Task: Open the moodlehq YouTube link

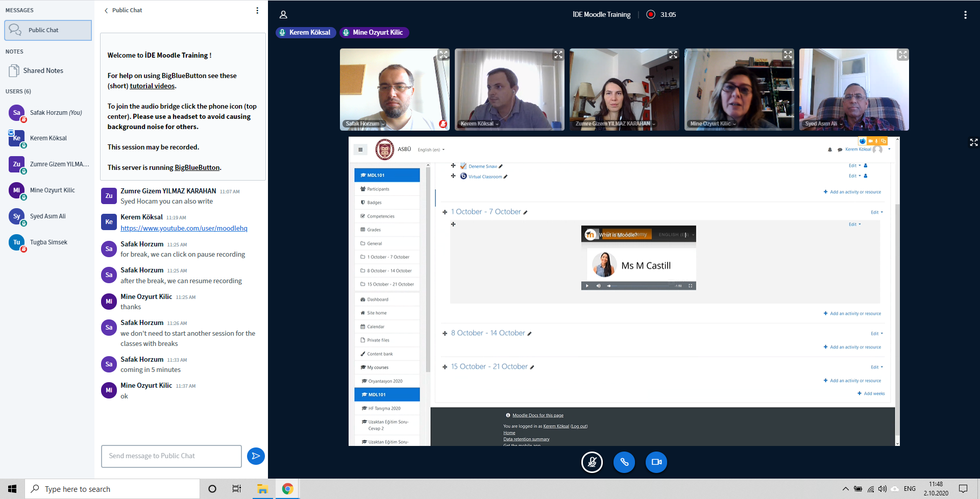Action: click(x=184, y=228)
